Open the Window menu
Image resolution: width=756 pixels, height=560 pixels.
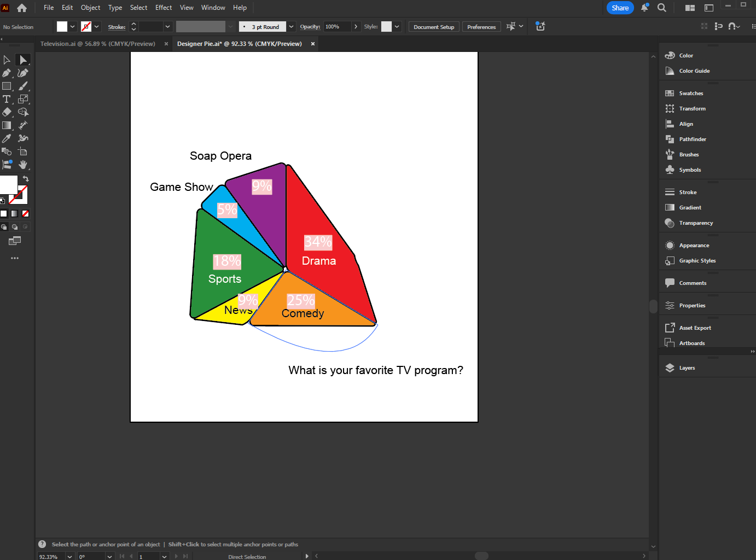(x=213, y=8)
